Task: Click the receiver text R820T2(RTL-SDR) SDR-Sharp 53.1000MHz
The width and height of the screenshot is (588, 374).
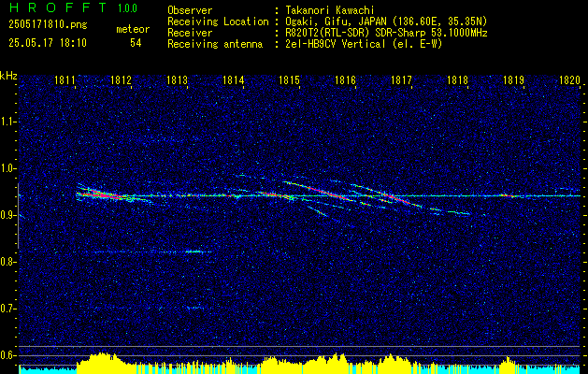Action: [x=386, y=33]
